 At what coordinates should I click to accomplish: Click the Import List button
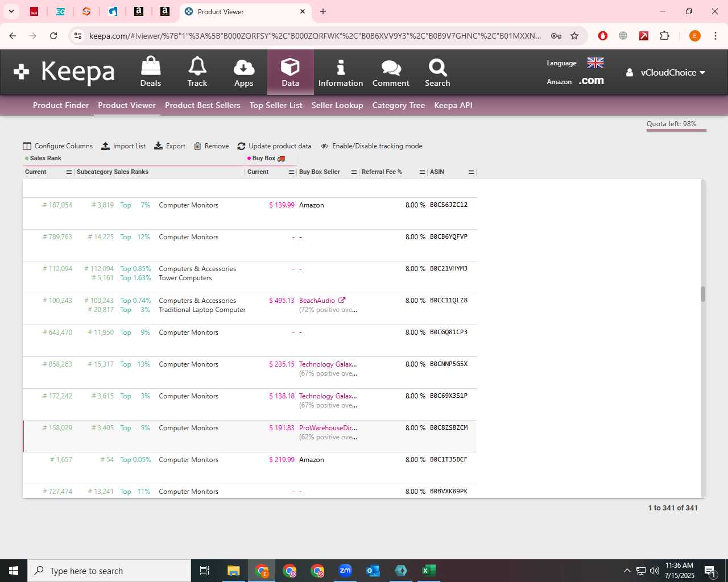[x=123, y=146]
